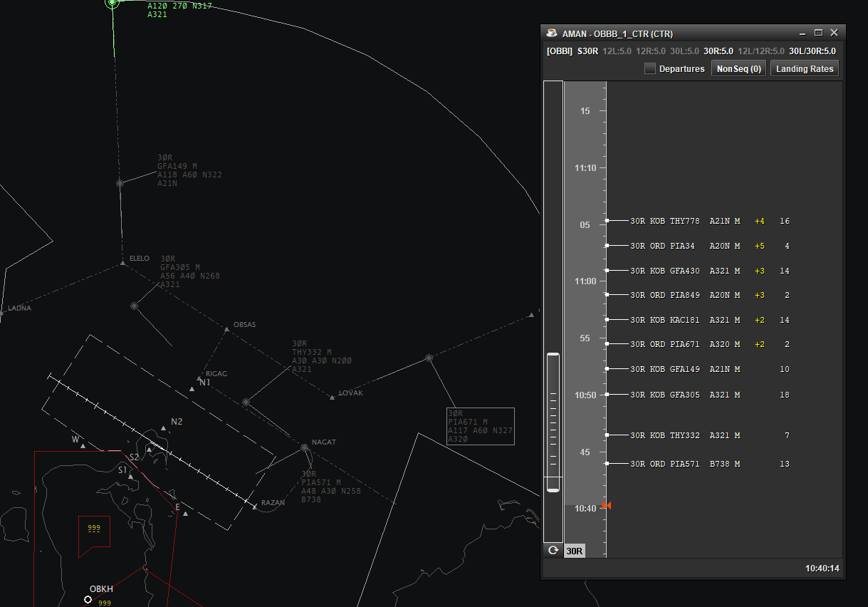The image size is (868, 607).
Task: Click the NAGAT waypoint aircraft target symbol
Action: 304,447
